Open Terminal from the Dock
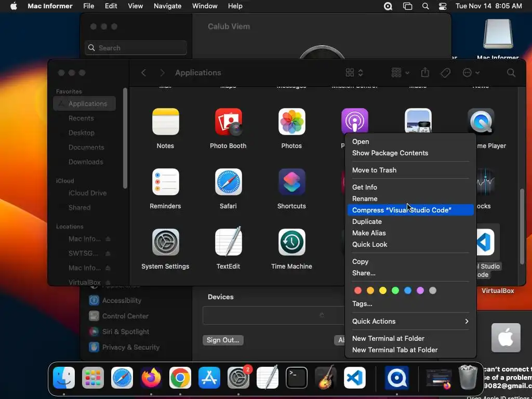Screen dimensions: 532x399 click(297, 378)
